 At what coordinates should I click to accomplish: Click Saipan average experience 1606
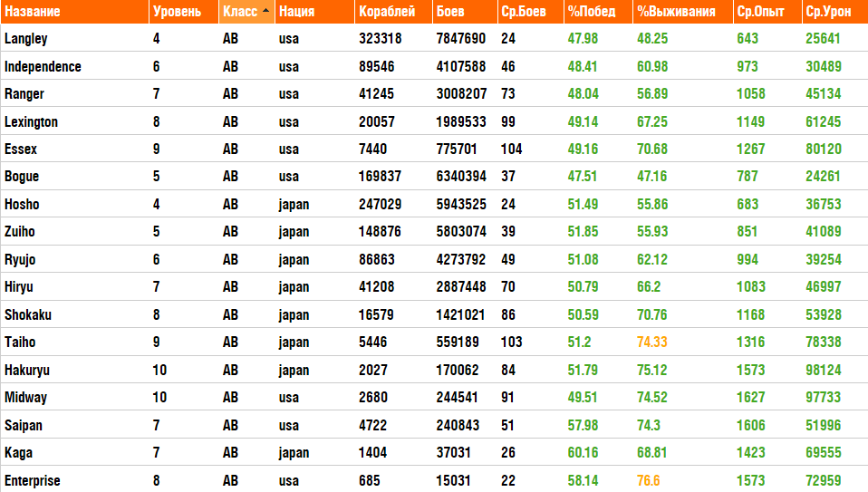750,425
